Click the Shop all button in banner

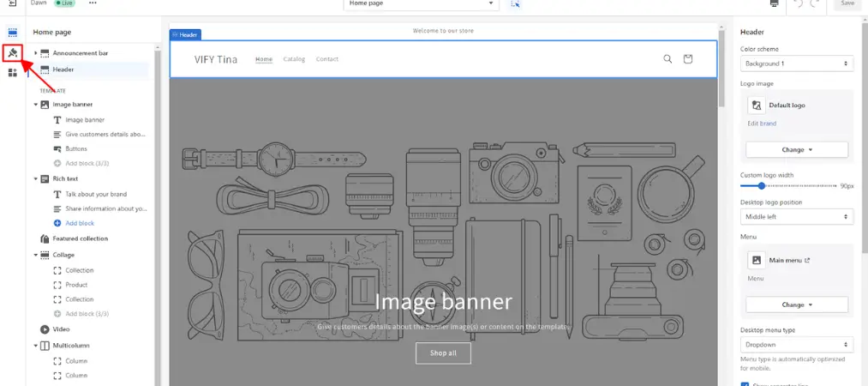pyautogui.click(x=443, y=353)
